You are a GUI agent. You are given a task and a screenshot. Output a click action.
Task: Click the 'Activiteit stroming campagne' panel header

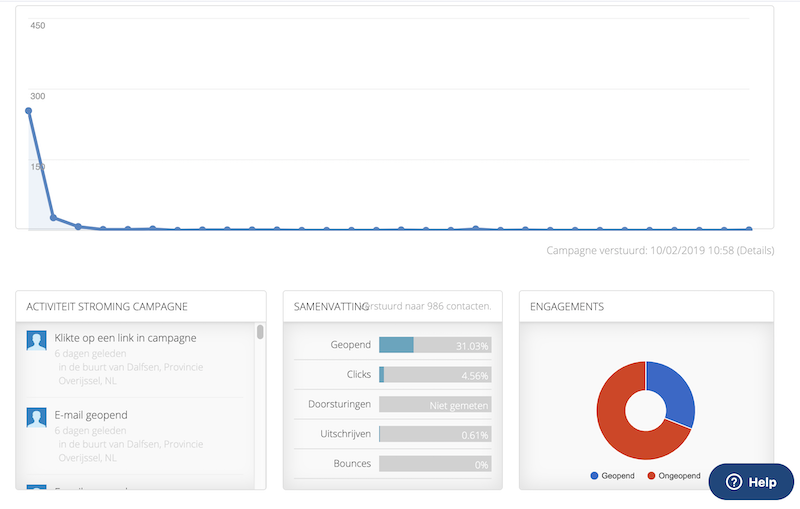click(141, 306)
